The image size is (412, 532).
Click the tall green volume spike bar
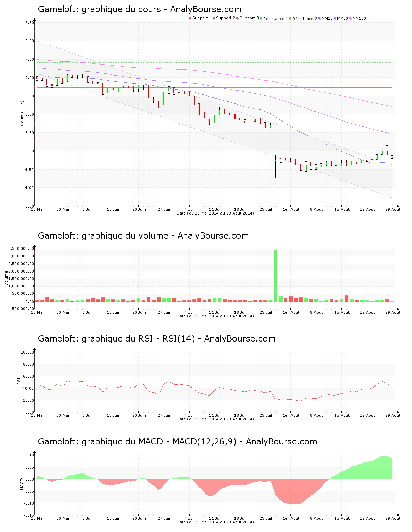click(275, 276)
